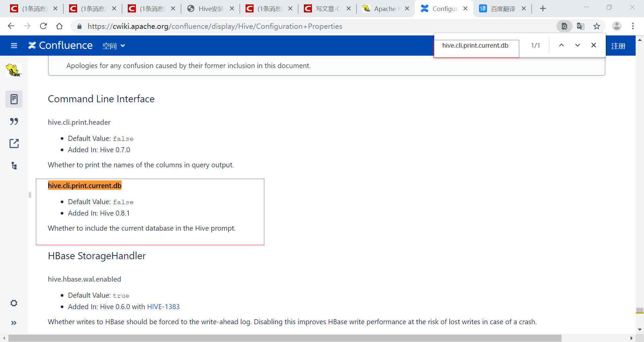Click the 1/1 find result count
Image resolution: width=644 pixels, height=342 pixels.
536,46
